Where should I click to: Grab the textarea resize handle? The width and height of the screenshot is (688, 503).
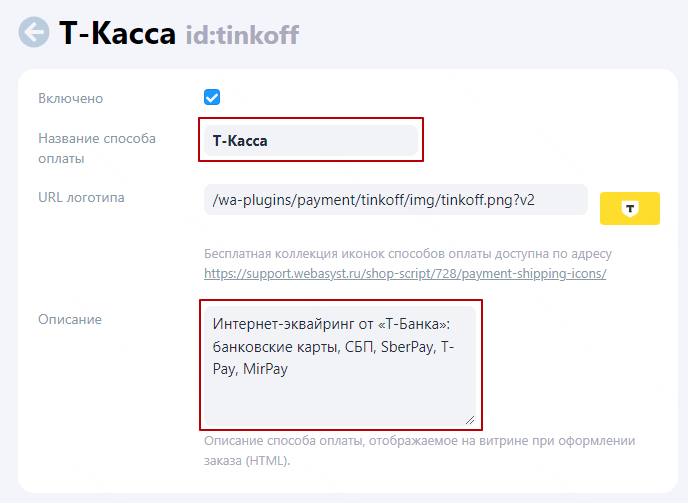[470, 420]
